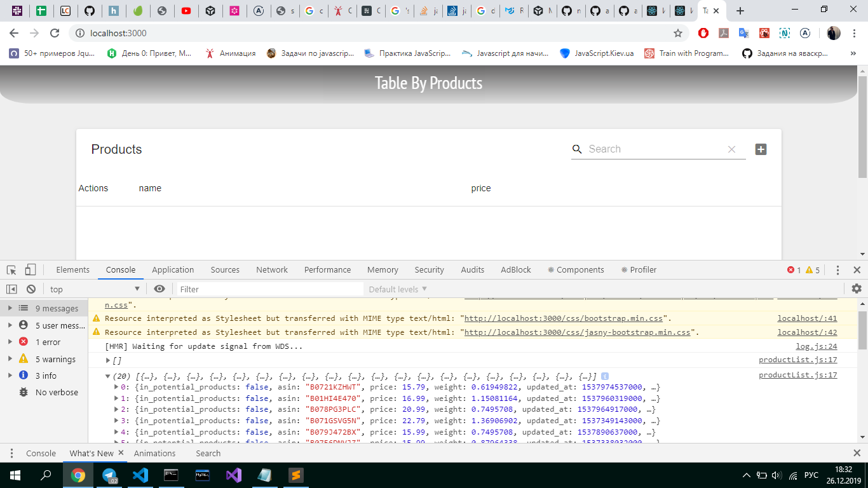The width and height of the screenshot is (868, 488).
Task: Reload the localhost page
Action: [x=55, y=33]
